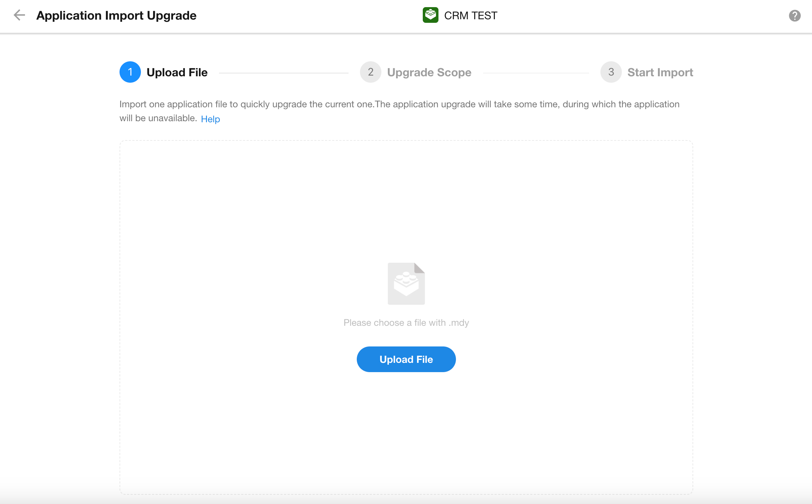Open the Help link in description
The height and width of the screenshot is (504, 812).
(210, 119)
